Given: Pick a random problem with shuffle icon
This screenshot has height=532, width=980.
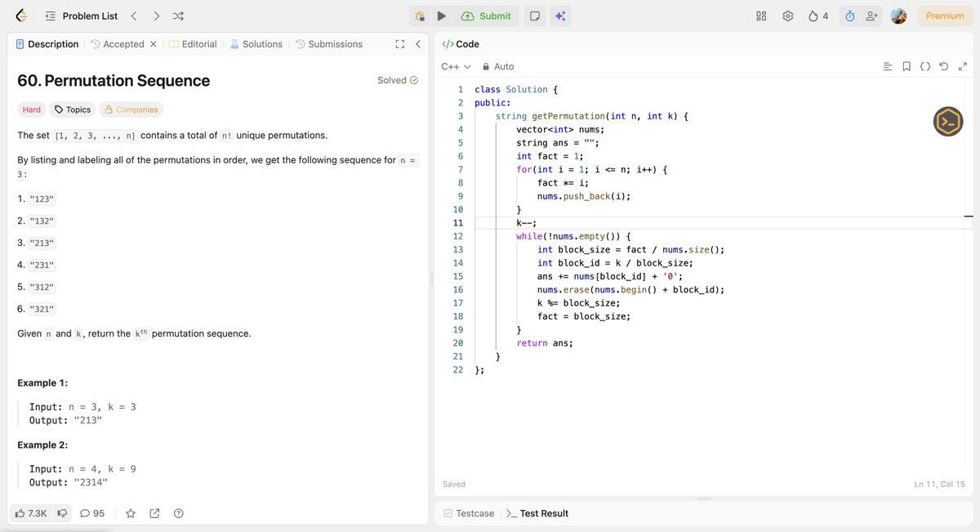Looking at the screenshot, I should (179, 16).
